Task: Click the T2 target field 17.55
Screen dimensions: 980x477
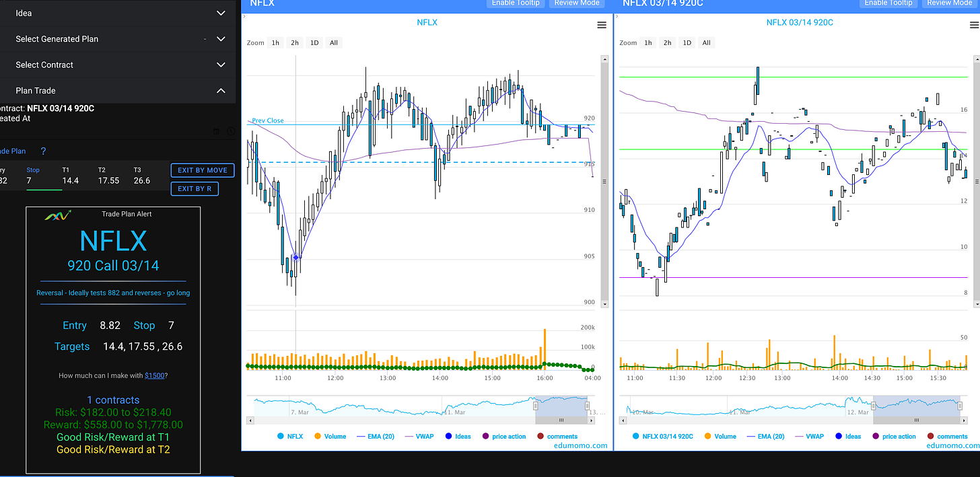Action: [x=108, y=180]
